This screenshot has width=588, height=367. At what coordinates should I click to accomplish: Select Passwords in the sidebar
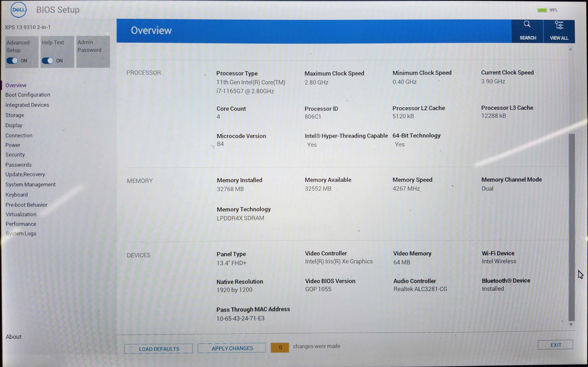click(18, 165)
